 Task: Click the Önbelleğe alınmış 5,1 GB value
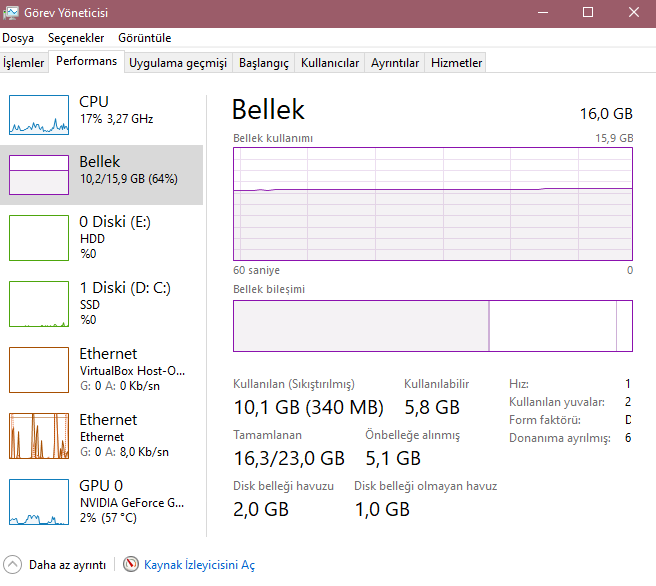393,458
